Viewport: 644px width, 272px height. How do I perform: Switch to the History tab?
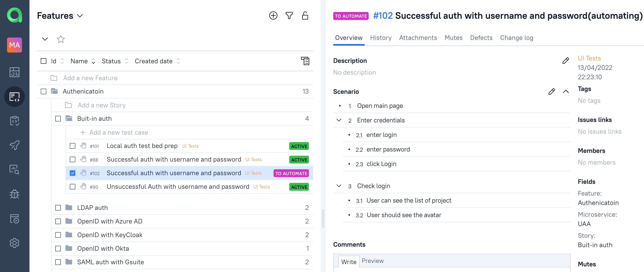[x=381, y=38]
